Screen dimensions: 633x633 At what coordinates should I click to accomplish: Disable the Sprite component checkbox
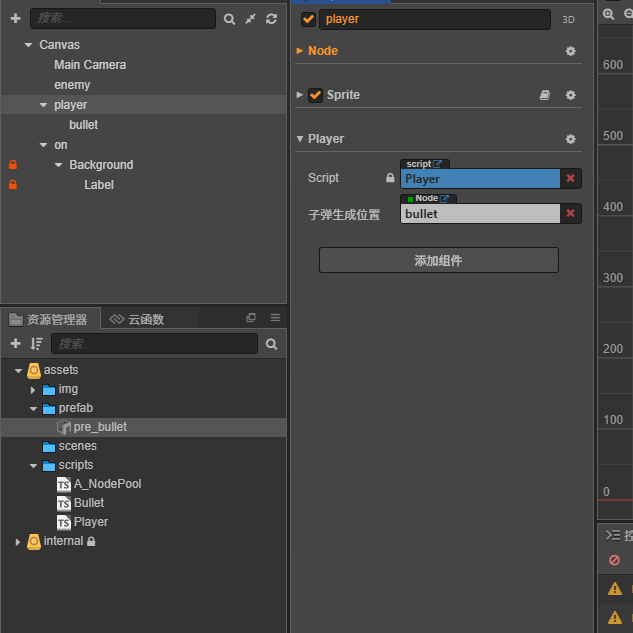316,95
